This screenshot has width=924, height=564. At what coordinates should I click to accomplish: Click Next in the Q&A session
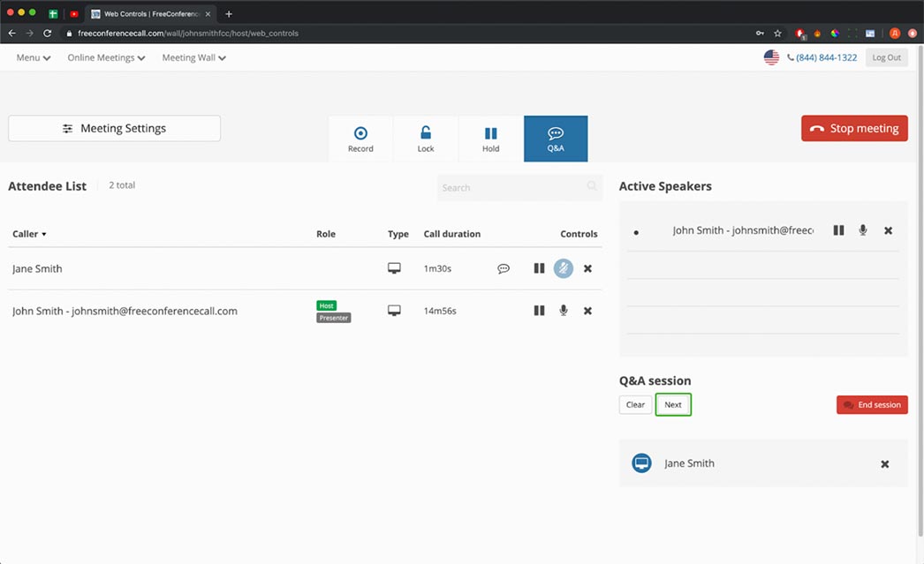[673, 405]
